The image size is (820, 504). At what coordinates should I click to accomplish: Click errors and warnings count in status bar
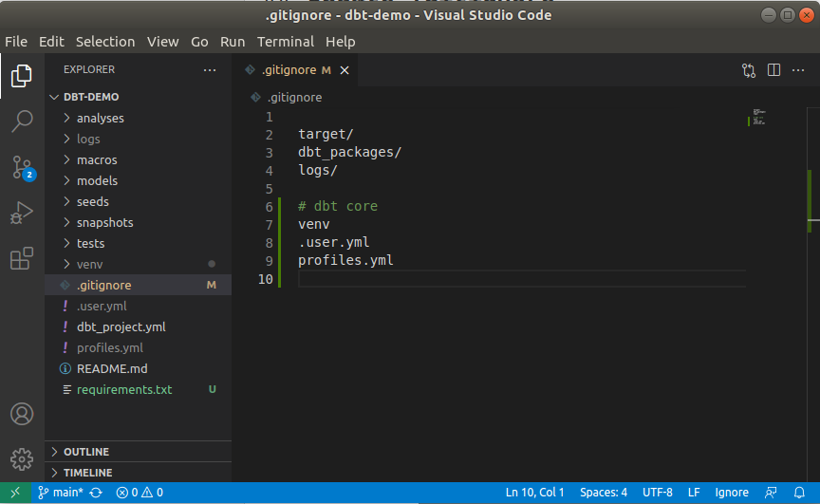point(140,493)
